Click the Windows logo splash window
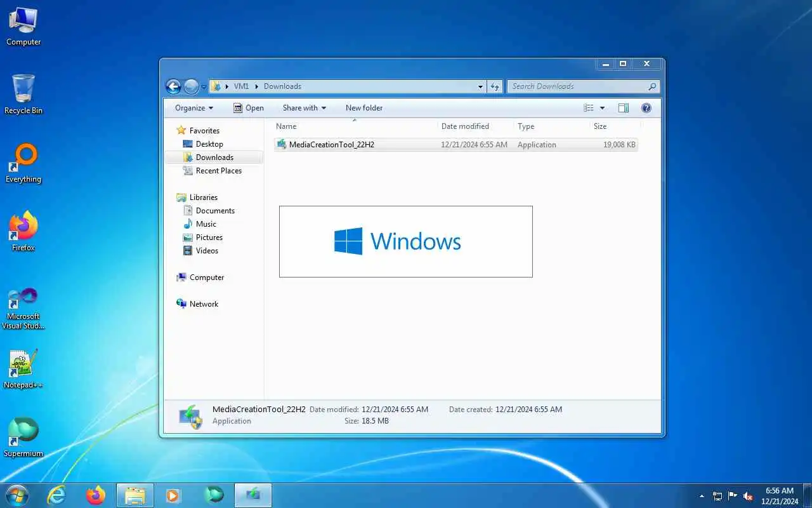Viewport: 812px width, 508px height. click(406, 241)
